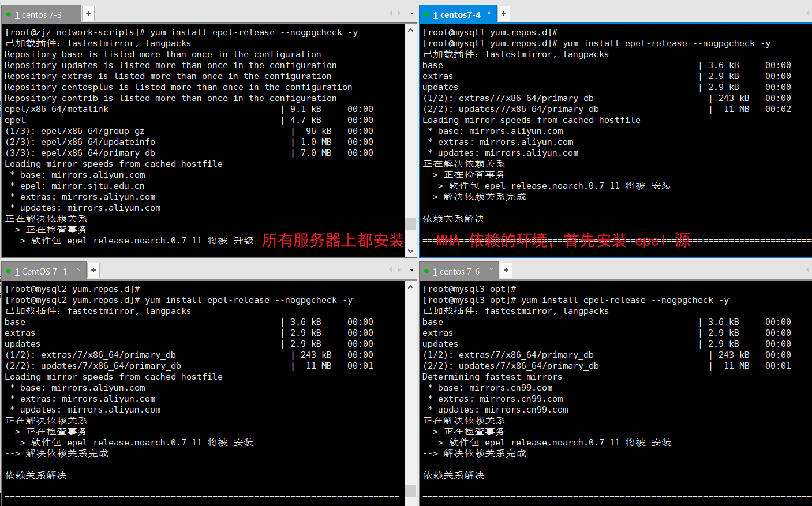Click '(3/3): epel/x86_64/primary_db' line
812x506 pixels.
pos(189,153)
